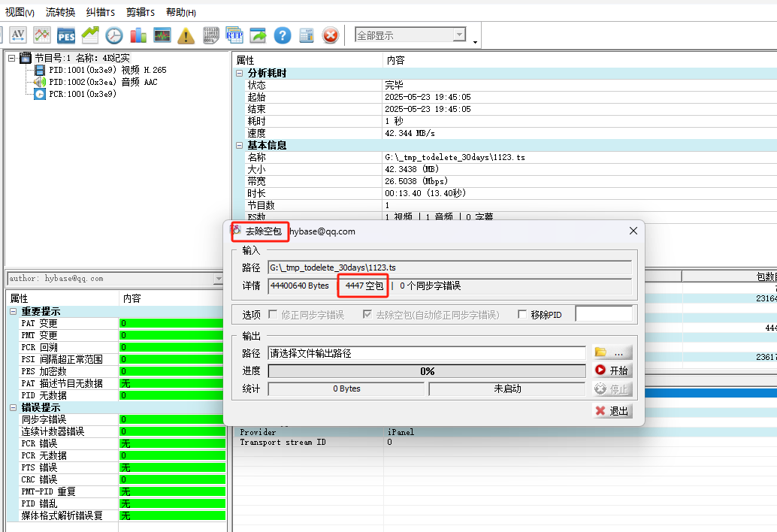This screenshot has width=777, height=532.
Task: Click the input path field in dialog
Action: pos(449,268)
